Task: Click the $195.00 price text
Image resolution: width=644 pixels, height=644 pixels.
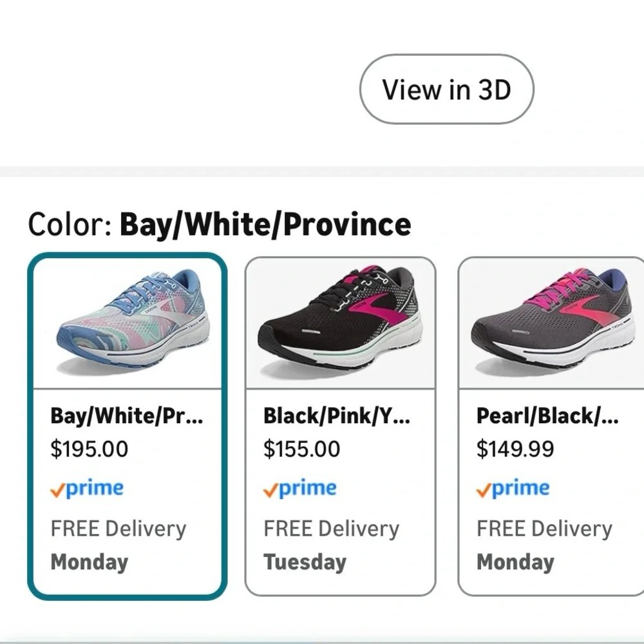Action: point(90,449)
